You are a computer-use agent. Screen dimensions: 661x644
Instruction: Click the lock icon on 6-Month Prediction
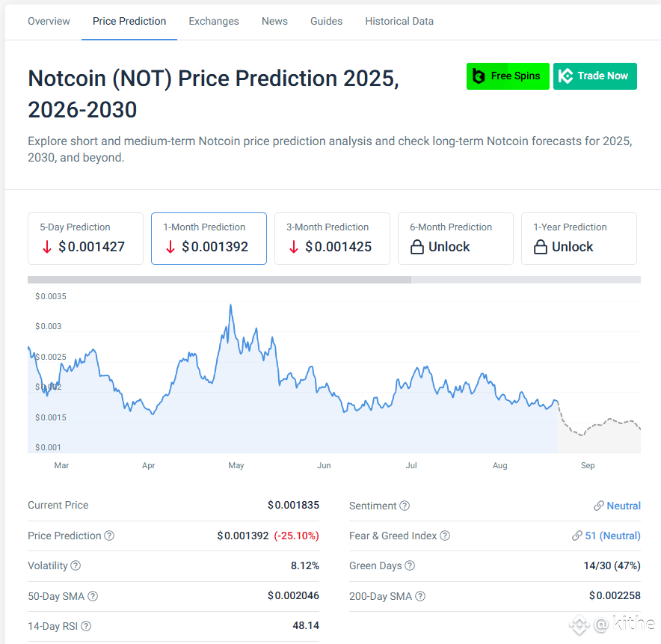coord(417,247)
